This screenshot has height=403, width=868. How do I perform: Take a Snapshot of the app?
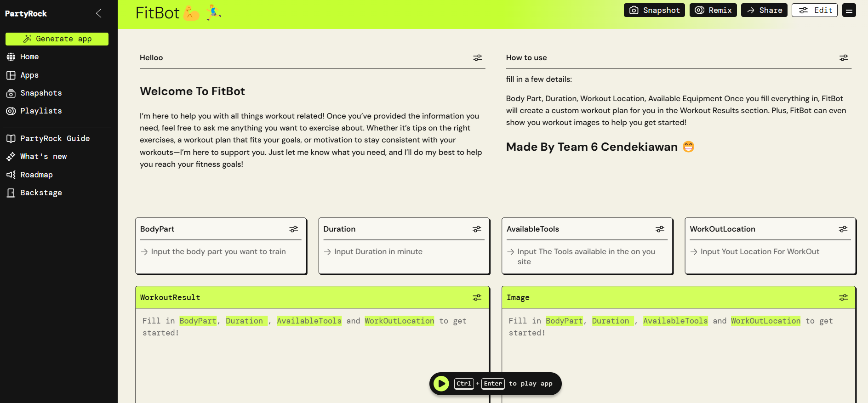[654, 10]
